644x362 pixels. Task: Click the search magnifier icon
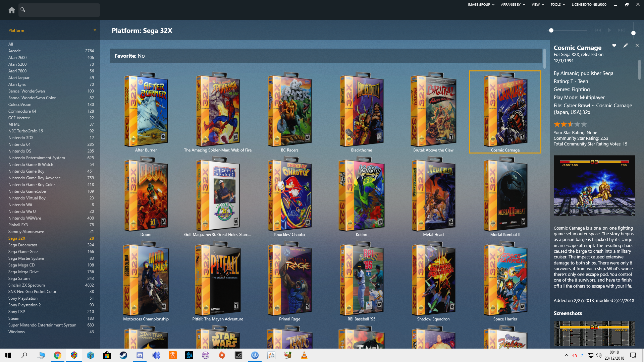[23, 10]
